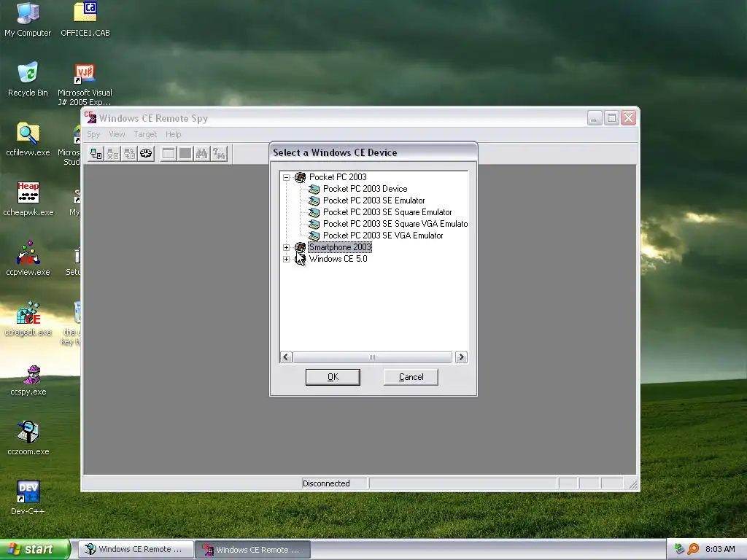Minimize the Windows CE Remote Spy window

[595, 117]
